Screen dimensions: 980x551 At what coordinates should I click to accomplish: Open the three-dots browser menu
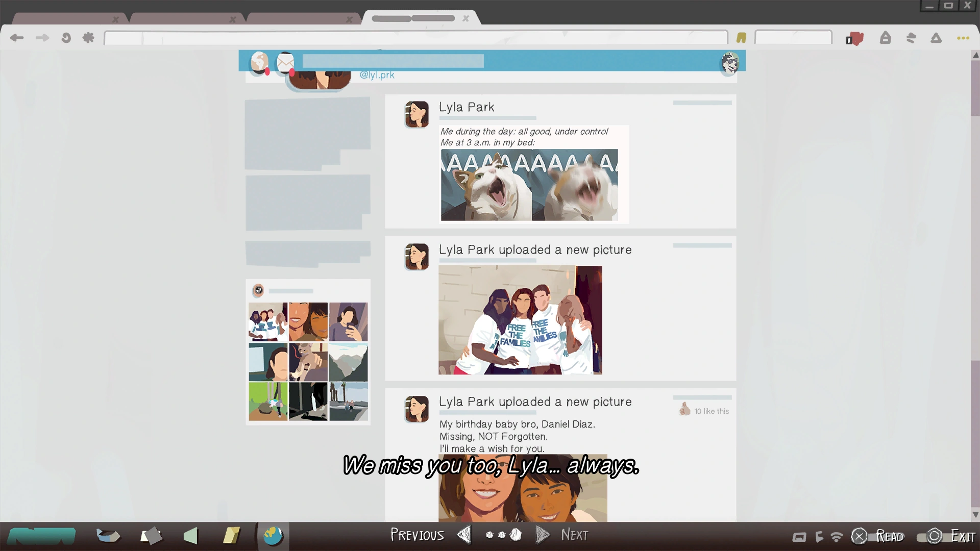tap(963, 38)
